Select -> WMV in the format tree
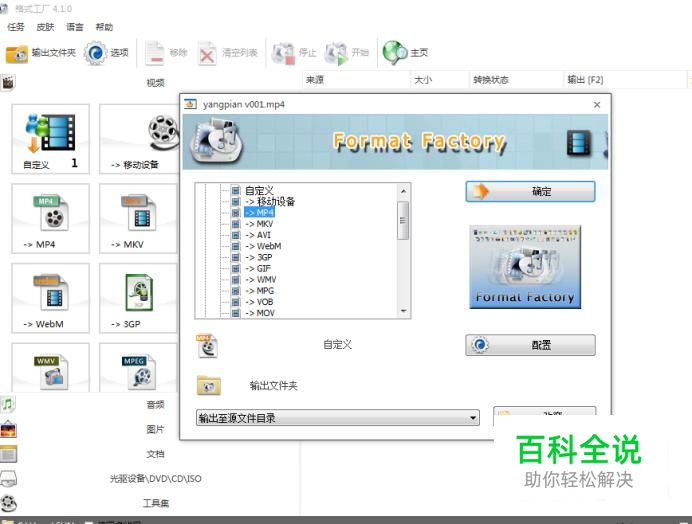The width and height of the screenshot is (692, 524). pyautogui.click(x=260, y=279)
